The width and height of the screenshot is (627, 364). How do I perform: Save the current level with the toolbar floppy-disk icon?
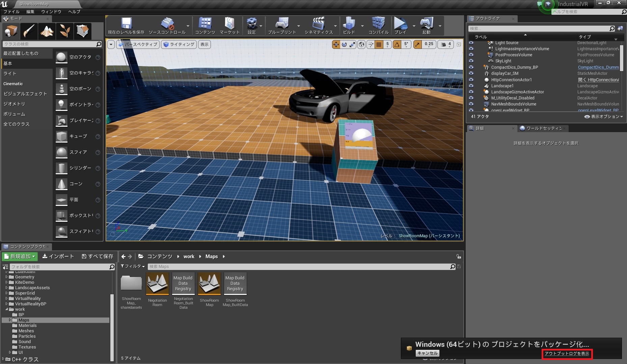point(126,26)
